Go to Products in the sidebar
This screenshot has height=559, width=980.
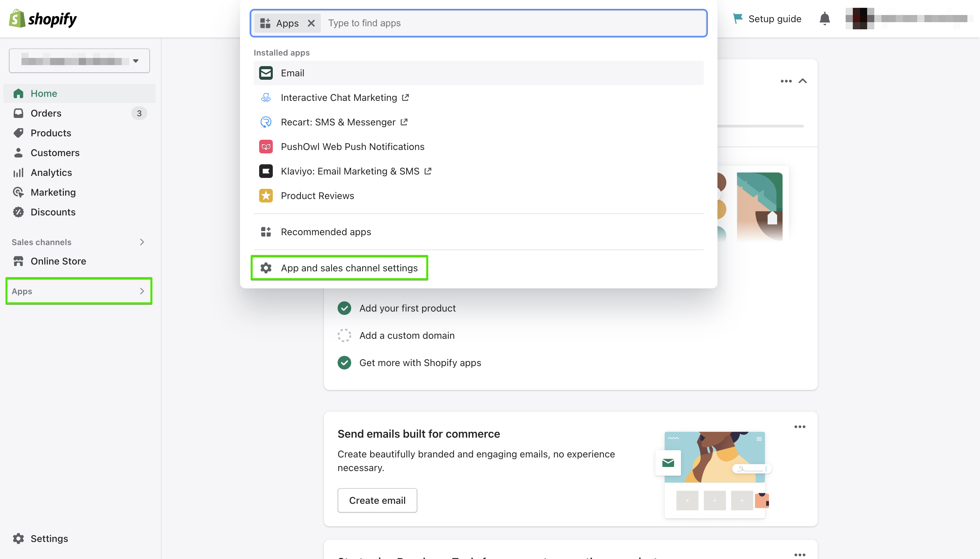[x=79, y=133]
